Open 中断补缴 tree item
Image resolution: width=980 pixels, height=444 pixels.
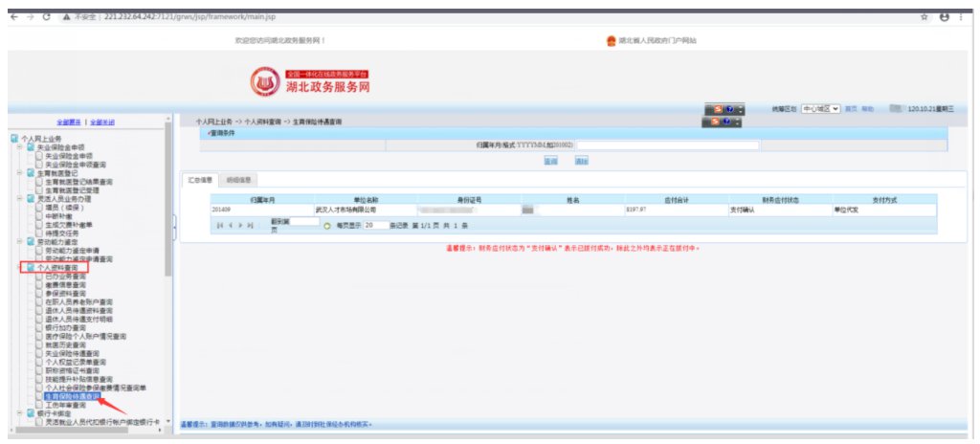pyautogui.click(x=58, y=215)
